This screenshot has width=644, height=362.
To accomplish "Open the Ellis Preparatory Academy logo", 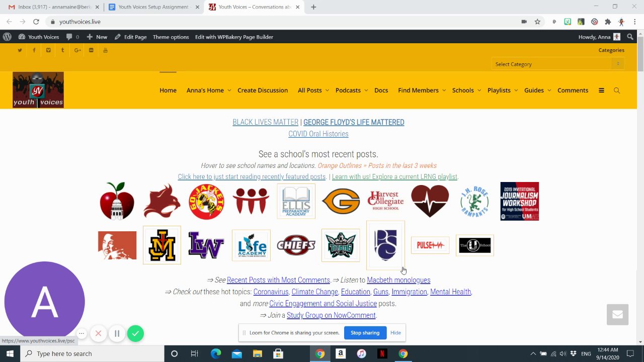I will click(296, 201).
